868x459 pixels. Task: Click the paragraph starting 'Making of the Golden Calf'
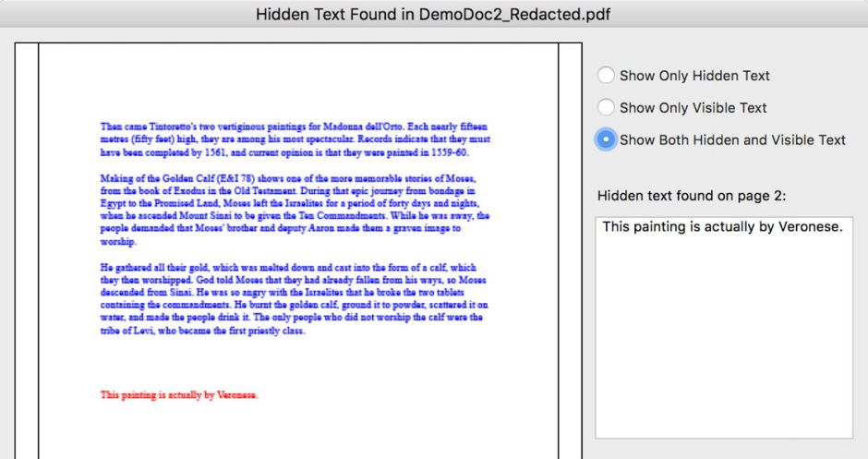[295, 209]
